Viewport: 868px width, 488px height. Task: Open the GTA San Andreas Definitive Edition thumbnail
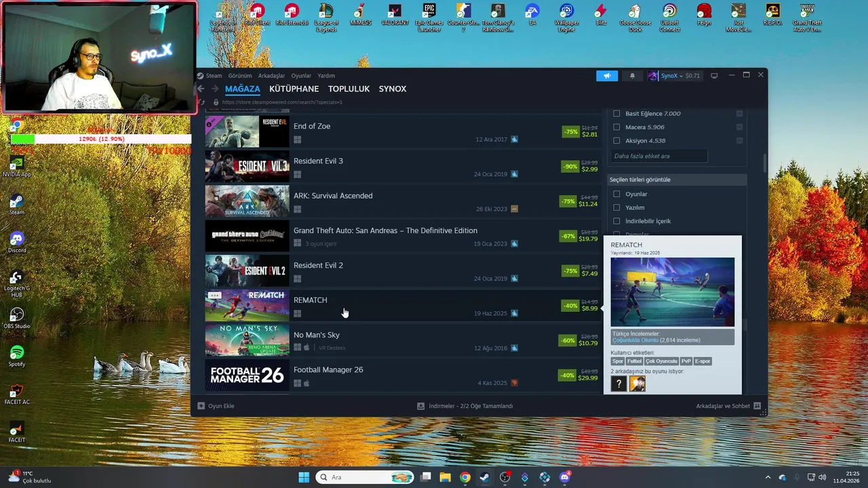point(247,236)
